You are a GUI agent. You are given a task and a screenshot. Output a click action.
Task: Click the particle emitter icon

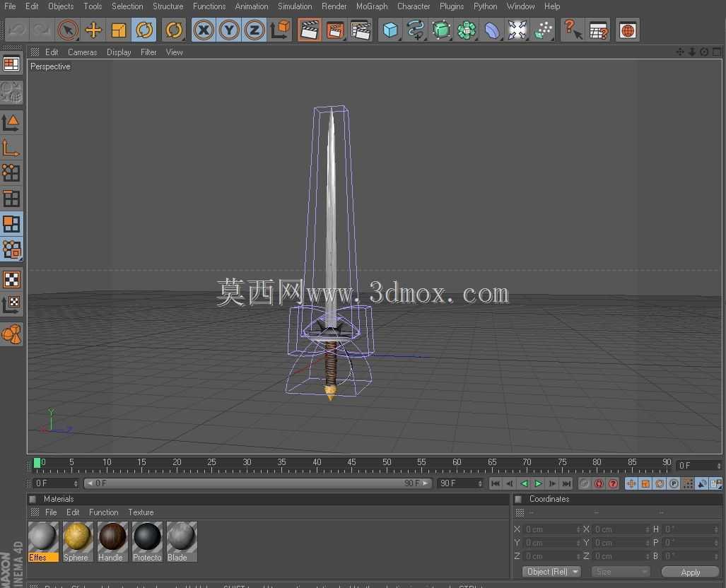click(543, 30)
